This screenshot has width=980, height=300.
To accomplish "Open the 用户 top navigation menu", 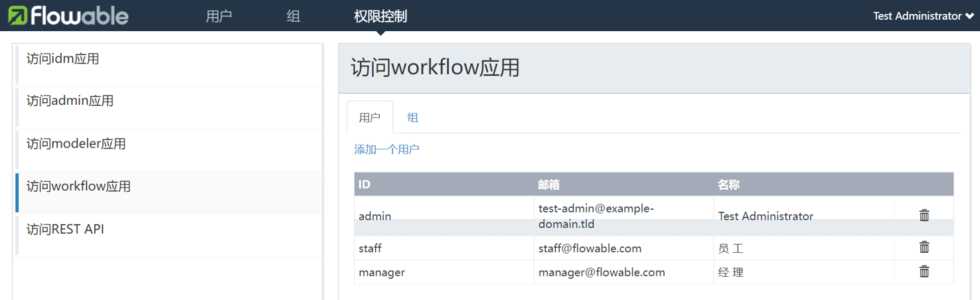I will [218, 16].
